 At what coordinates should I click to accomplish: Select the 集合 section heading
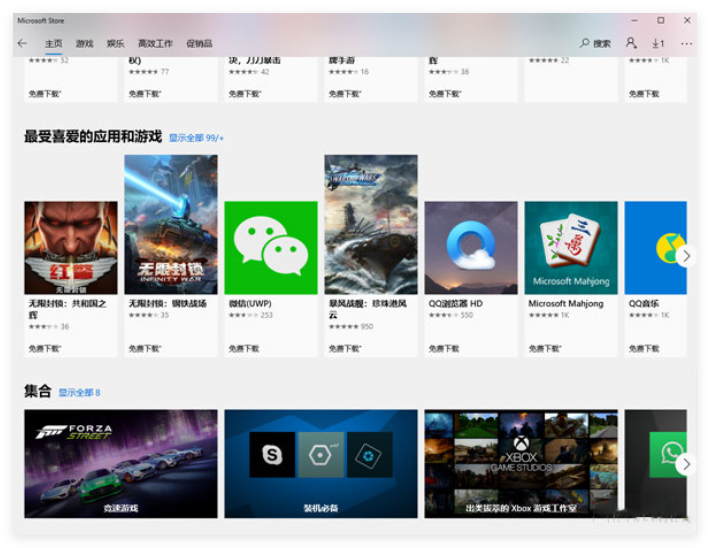coord(38,391)
